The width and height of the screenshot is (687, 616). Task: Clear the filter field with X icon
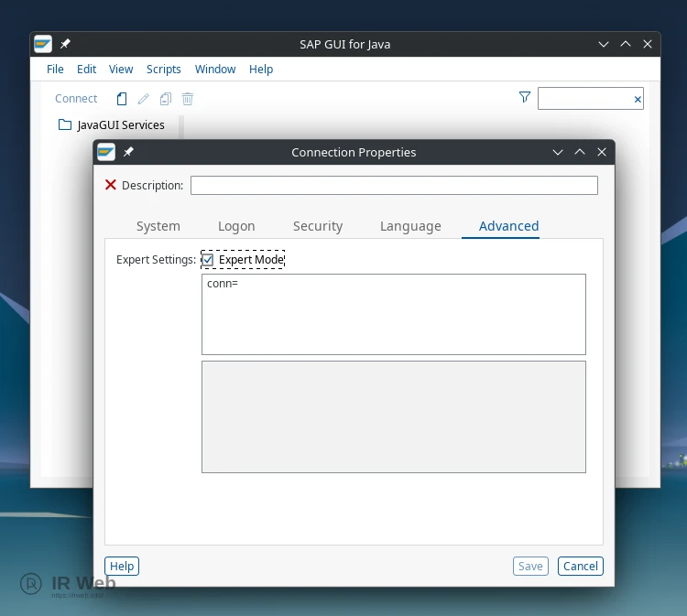638,99
